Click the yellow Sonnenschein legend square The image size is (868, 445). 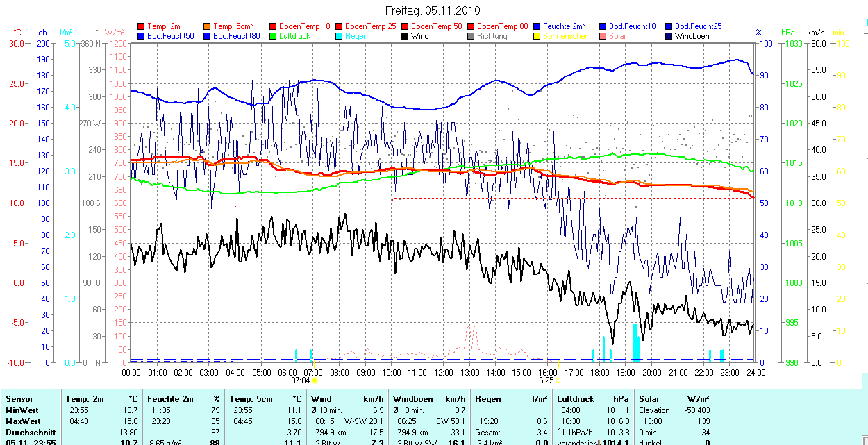537,35
